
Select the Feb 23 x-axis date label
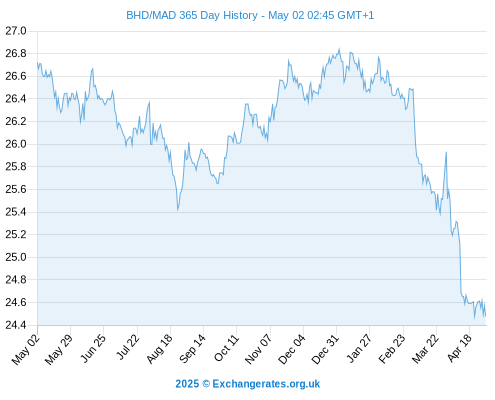coord(392,349)
